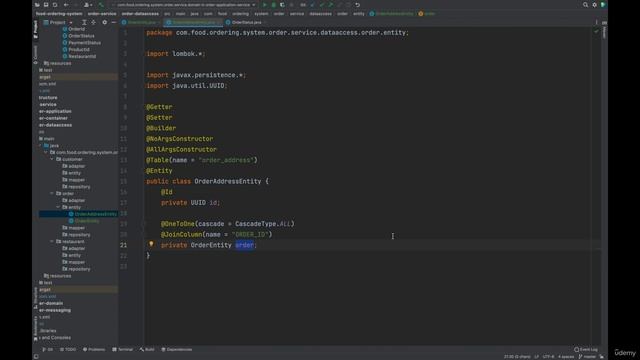Click the @Builder annotation
The height and width of the screenshot is (360, 640).
coord(161,128)
